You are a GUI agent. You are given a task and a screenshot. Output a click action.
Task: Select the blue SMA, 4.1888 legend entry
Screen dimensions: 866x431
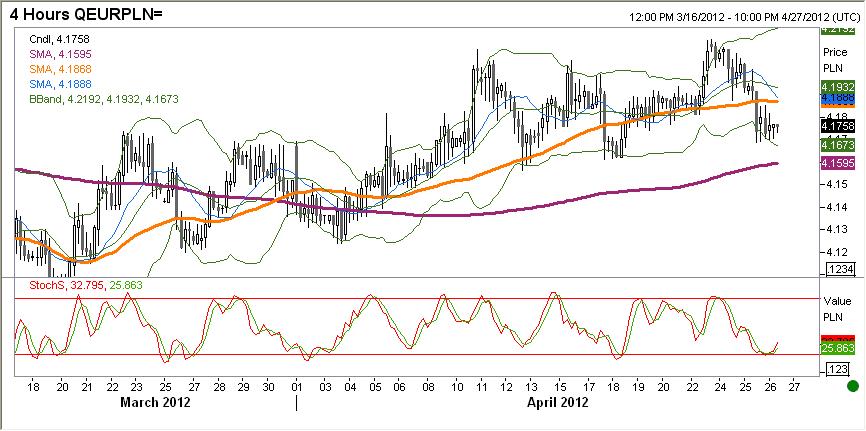click(60, 84)
